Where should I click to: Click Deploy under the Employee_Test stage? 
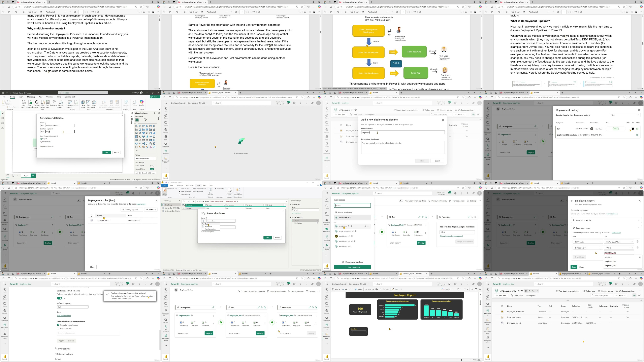point(260,333)
